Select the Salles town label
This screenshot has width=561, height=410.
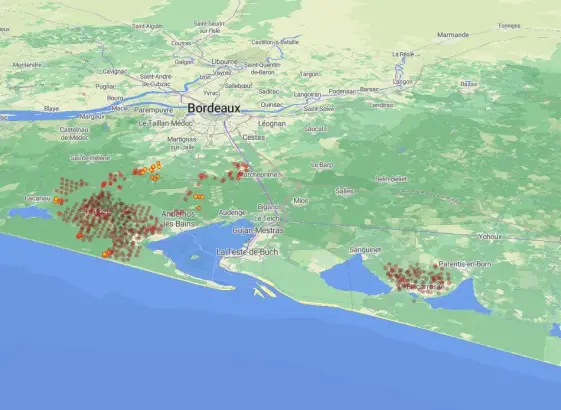(x=344, y=191)
